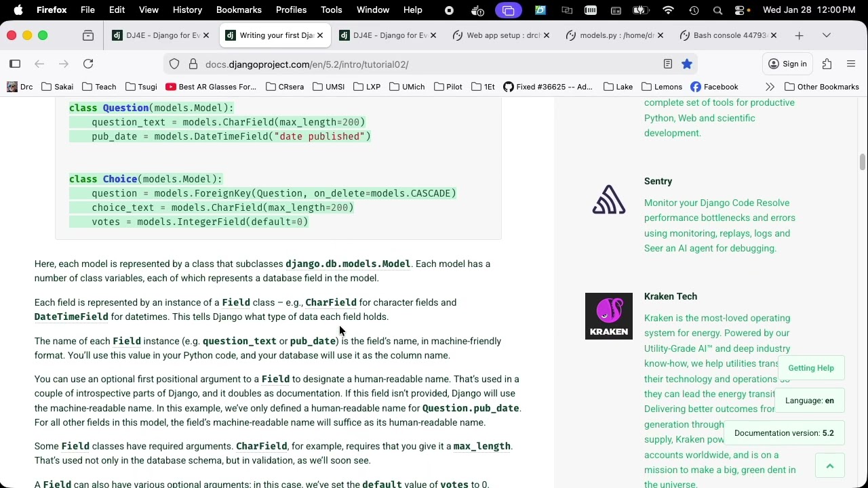The image size is (868, 488).
Task: Open the Sentry sponsor heading link
Action: [x=658, y=181]
